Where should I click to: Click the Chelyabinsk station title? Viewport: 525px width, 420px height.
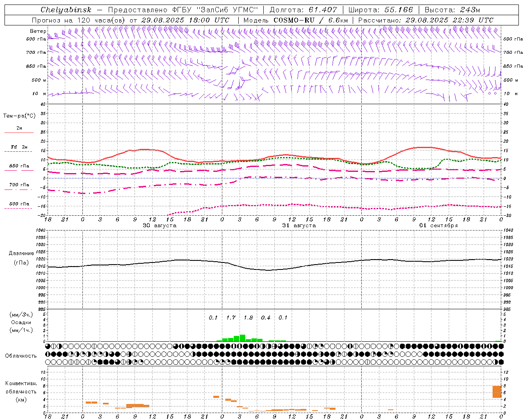click(x=66, y=10)
